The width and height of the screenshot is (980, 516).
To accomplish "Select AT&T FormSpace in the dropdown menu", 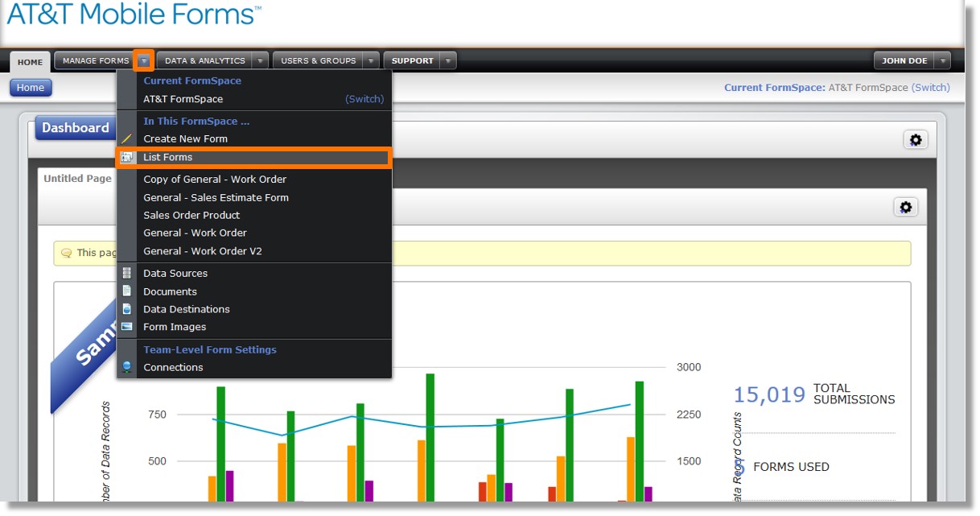I will (x=183, y=99).
